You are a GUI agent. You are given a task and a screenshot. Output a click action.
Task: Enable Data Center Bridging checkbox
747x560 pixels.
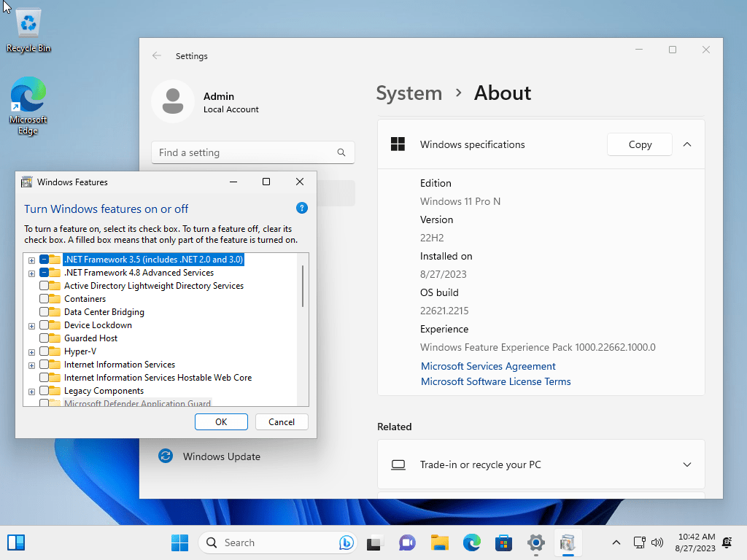[44, 312]
